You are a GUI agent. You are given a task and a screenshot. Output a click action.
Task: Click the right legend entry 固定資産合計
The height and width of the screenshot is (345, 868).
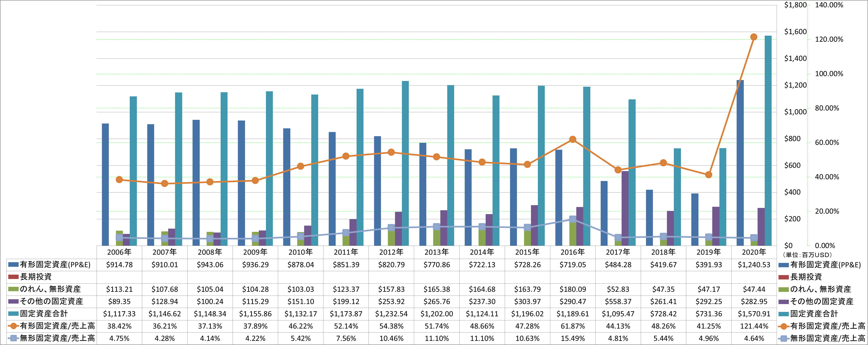814,314
